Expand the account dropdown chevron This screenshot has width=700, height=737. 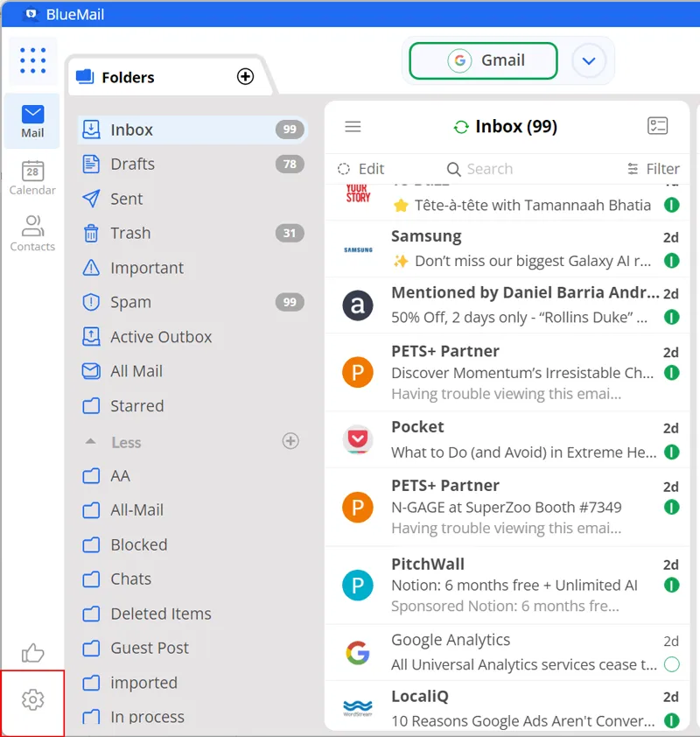point(589,60)
